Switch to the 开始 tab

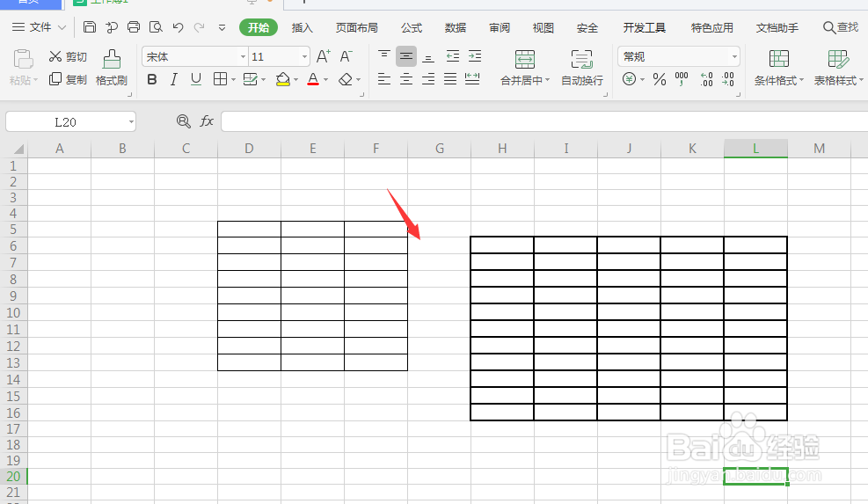(x=259, y=27)
